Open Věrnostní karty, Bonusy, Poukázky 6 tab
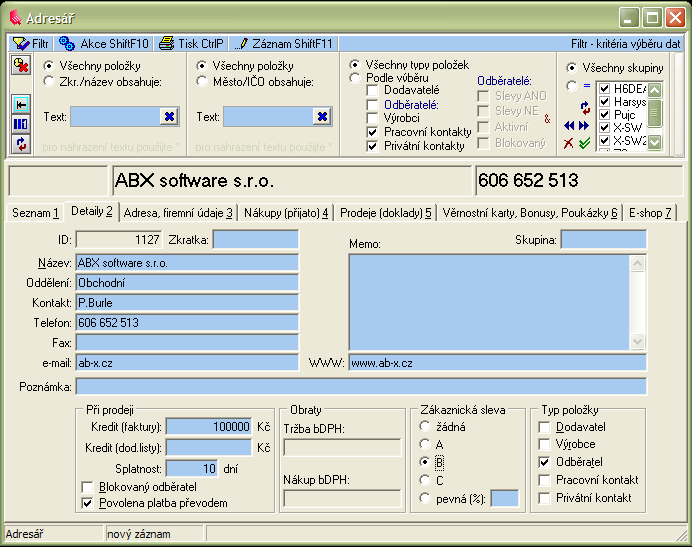Image resolution: width=692 pixels, height=547 pixels. pos(530,213)
